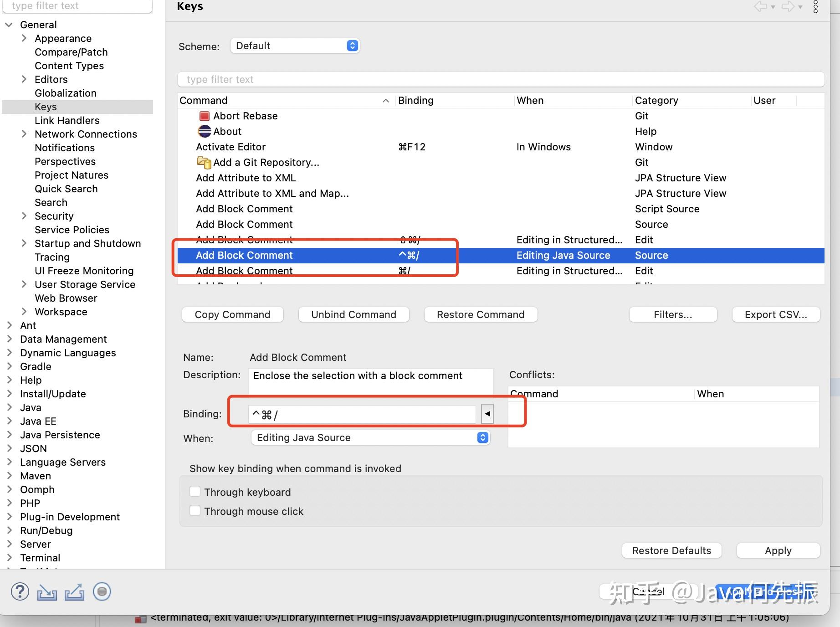Select Link Handlers preference page
840x627 pixels.
(x=67, y=120)
